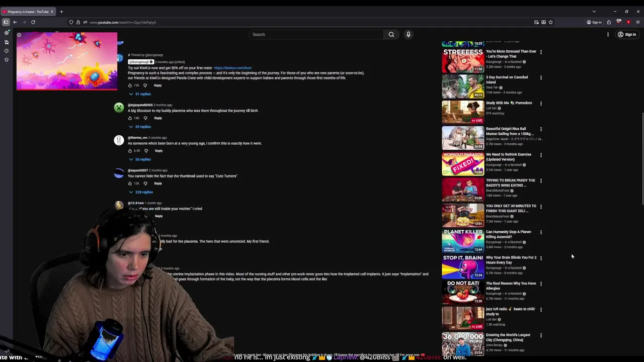
Task: Toggle the Firefox sidebar button
Action: (x=6, y=22)
